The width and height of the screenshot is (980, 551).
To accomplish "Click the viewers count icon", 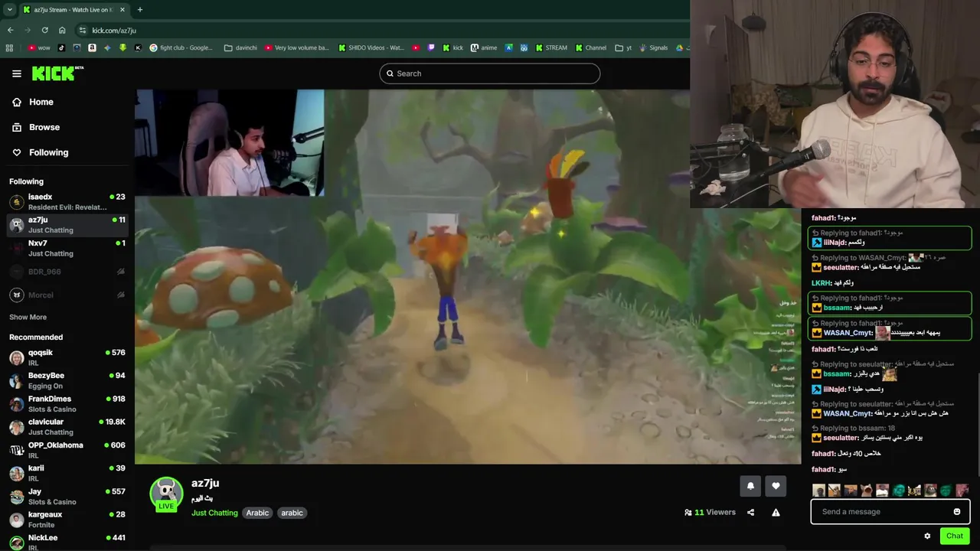I will [x=688, y=513].
